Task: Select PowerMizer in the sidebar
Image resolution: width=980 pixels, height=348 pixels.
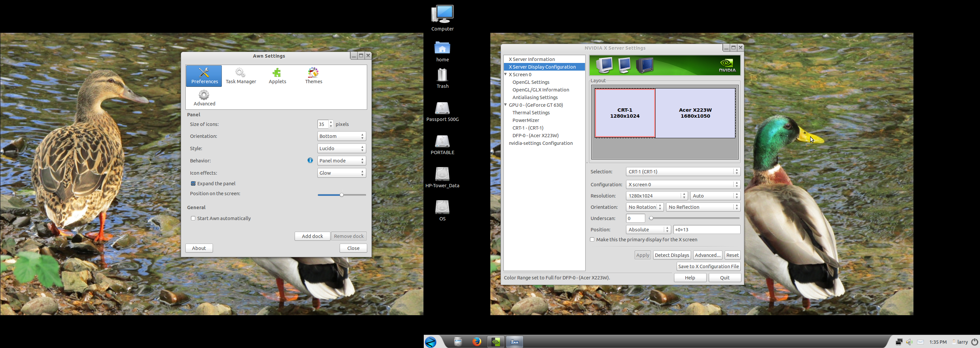Action: click(x=525, y=120)
